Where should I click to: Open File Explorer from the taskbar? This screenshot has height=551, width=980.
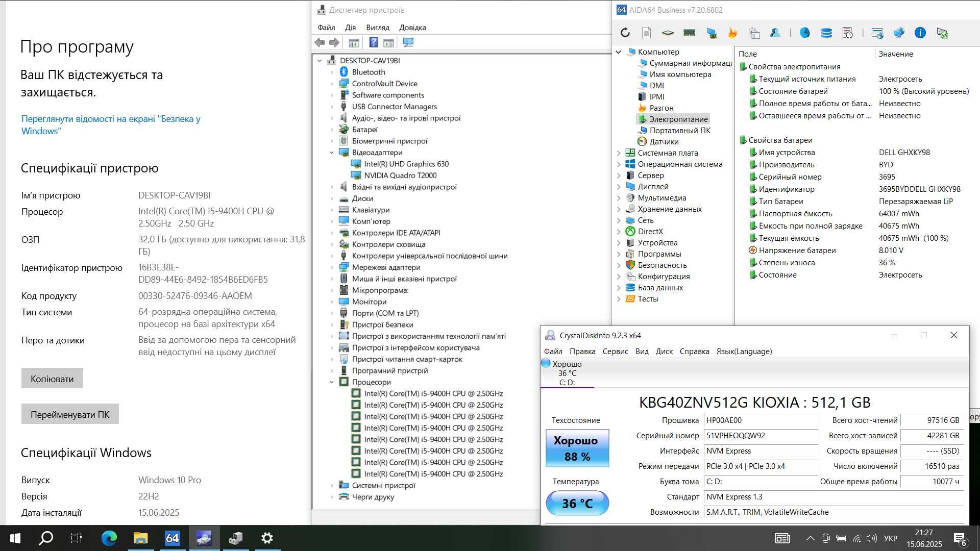(x=140, y=538)
